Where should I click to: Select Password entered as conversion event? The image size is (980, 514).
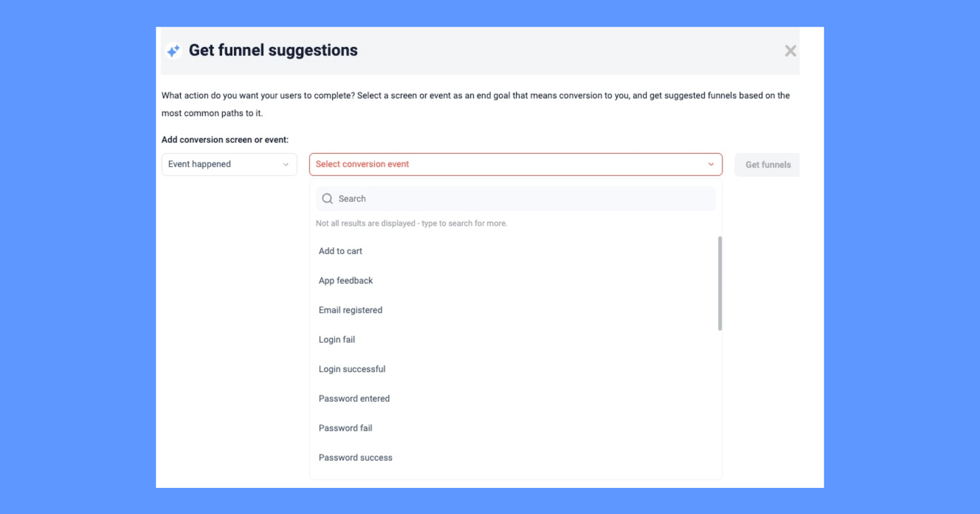pyautogui.click(x=354, y=398)
